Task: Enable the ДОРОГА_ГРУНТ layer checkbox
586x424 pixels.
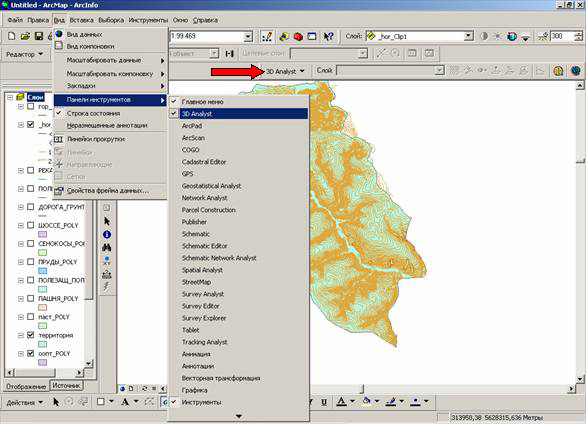Action: pos(31,207)
